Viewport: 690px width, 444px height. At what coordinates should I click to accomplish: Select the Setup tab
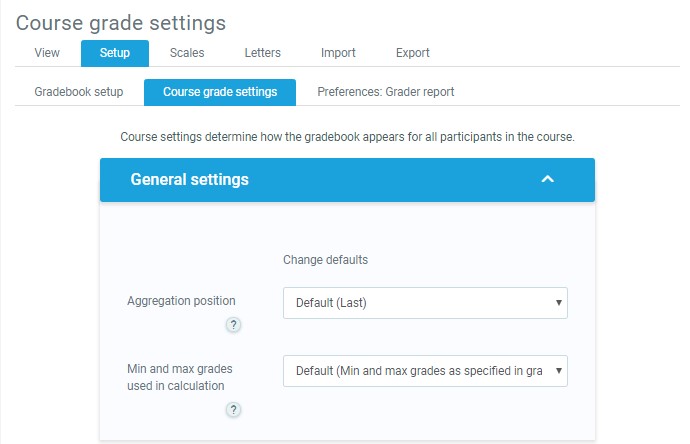(114, 53)
